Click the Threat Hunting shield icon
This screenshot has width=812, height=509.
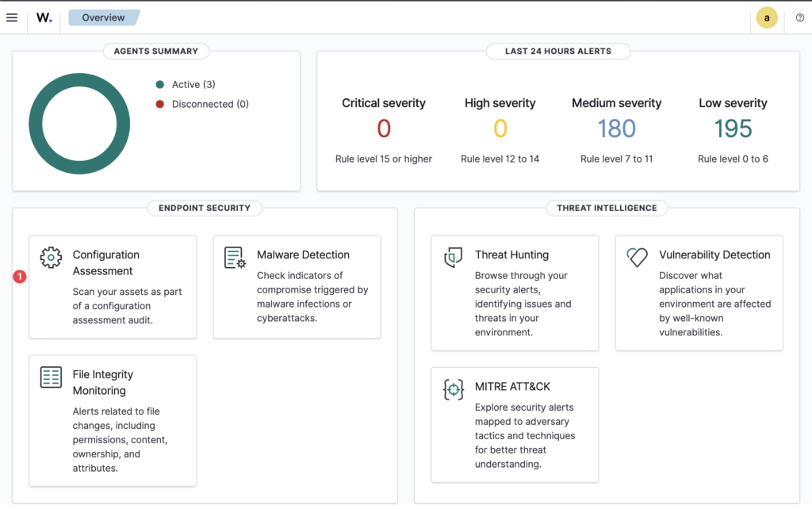[x=453, y=258]
